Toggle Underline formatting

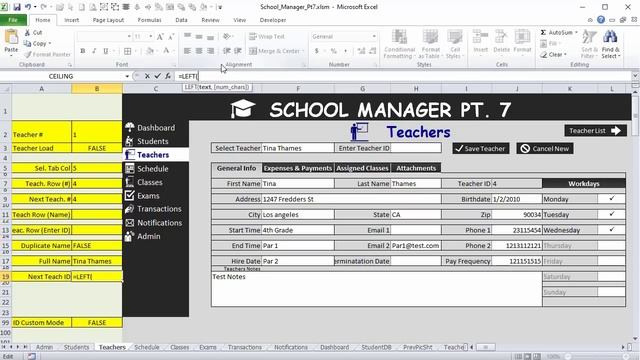pyautogui.click(x=106, y=51)
